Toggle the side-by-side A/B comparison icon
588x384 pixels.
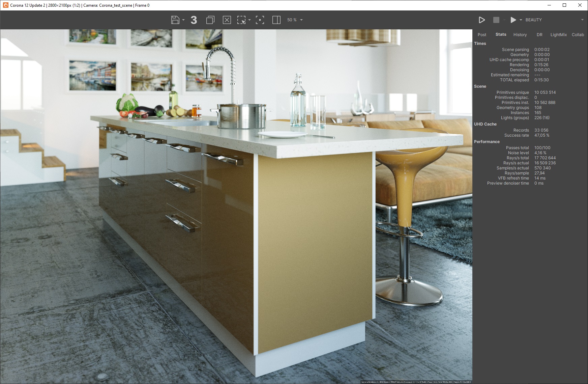pyautogui.click(x=276, y=20)
